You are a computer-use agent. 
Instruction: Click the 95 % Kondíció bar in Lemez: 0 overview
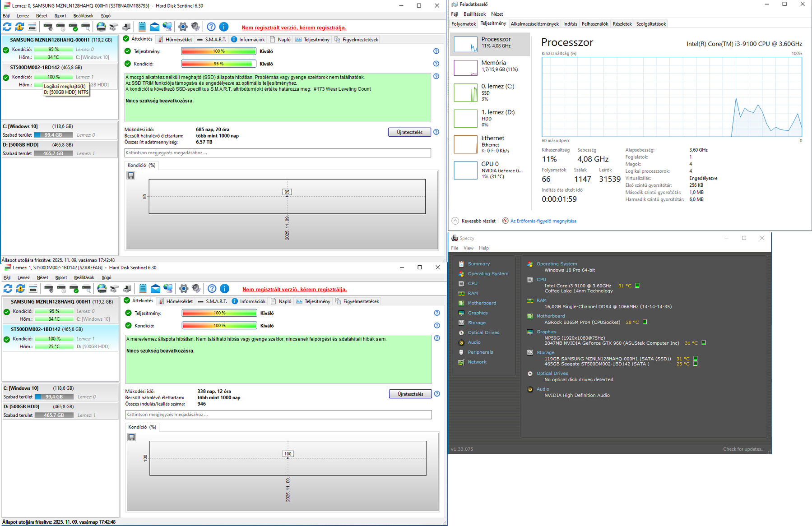218,64
